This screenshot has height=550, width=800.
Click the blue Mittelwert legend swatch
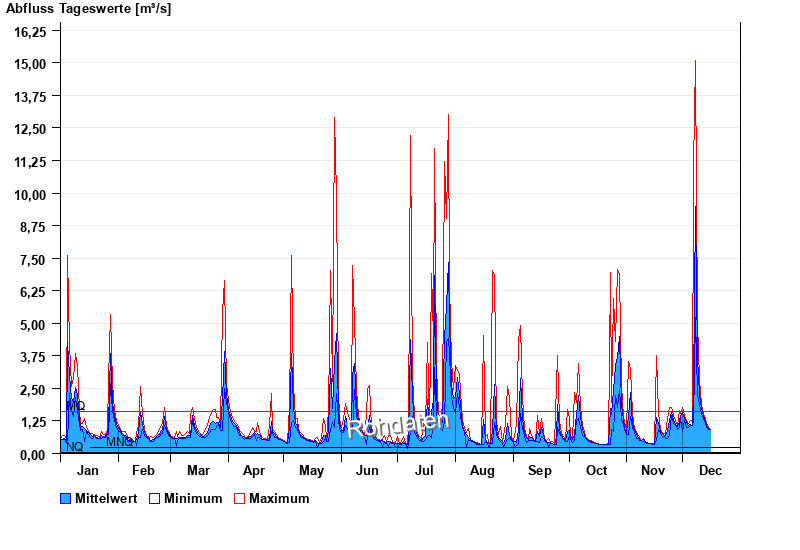click(x=66, y=498)
